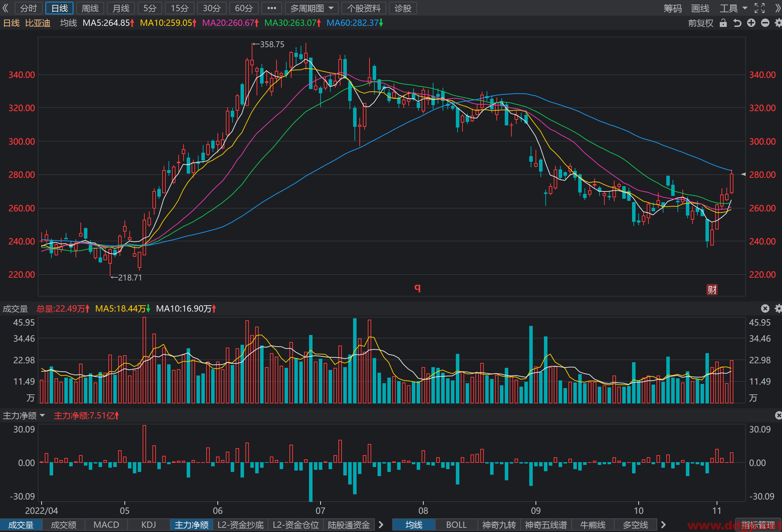Image resolution: width=782 pixels, height=532 pixels.
Task: Click the MA20:260.67 value
Action: click(230, 23)
